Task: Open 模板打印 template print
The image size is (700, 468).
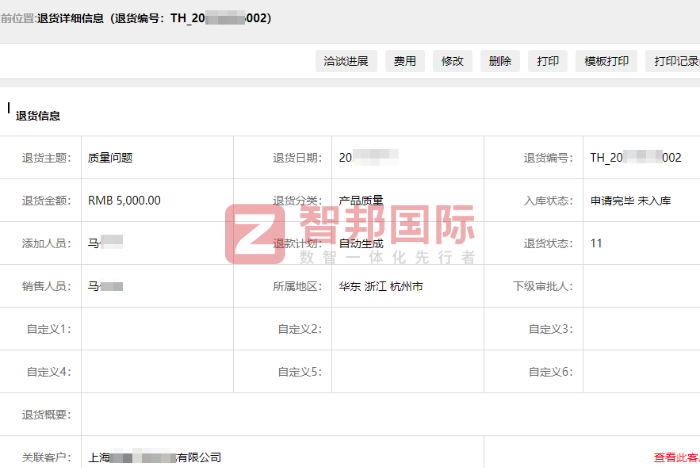Action: 606,61
